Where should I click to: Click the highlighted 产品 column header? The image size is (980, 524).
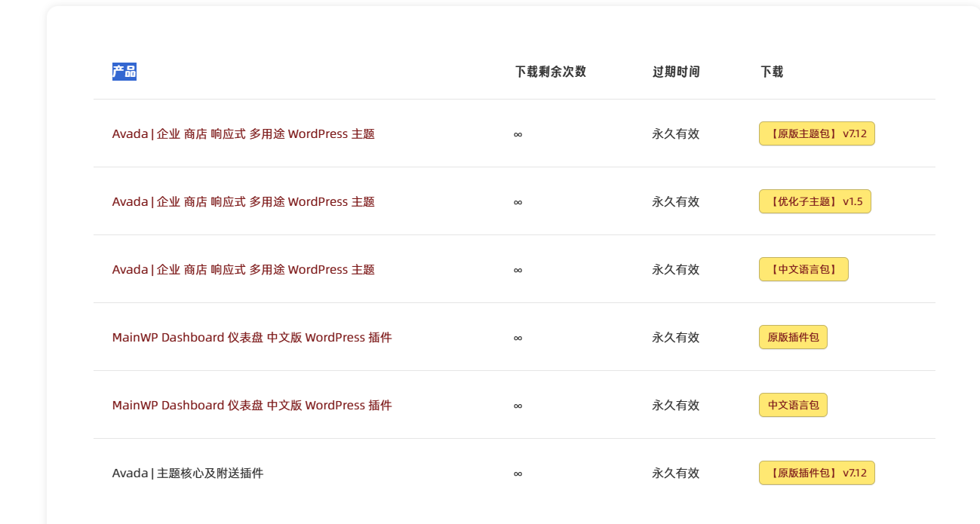[124, 72]
